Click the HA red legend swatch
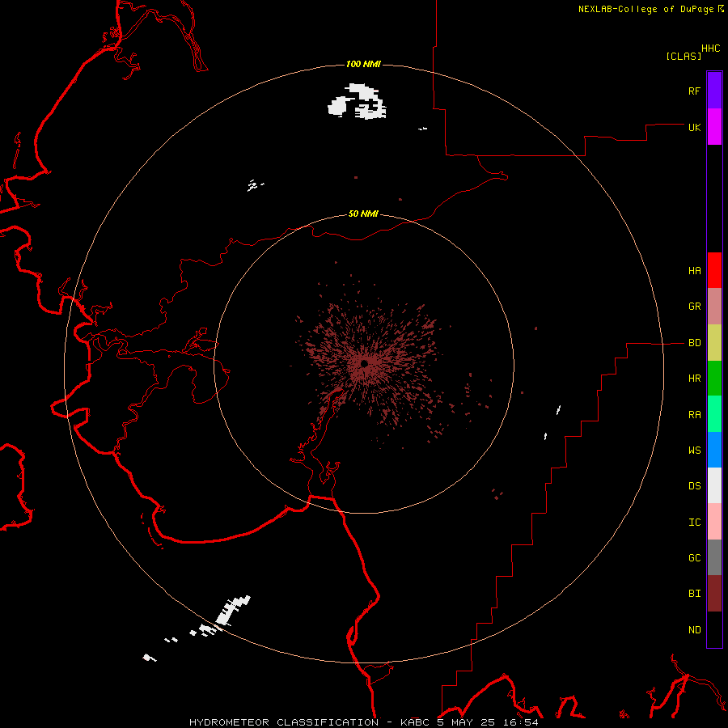 point(714,270)
